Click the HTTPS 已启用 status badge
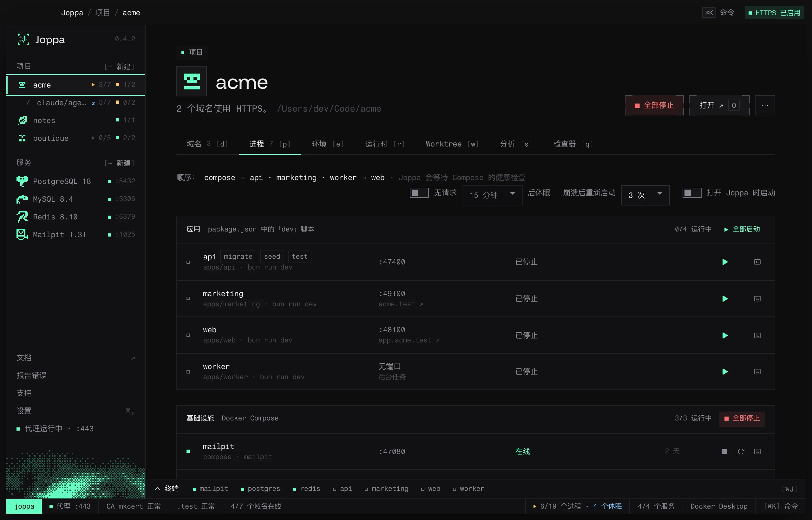The height and width of the screenshot is (520, 812). (x=774, y=13)
